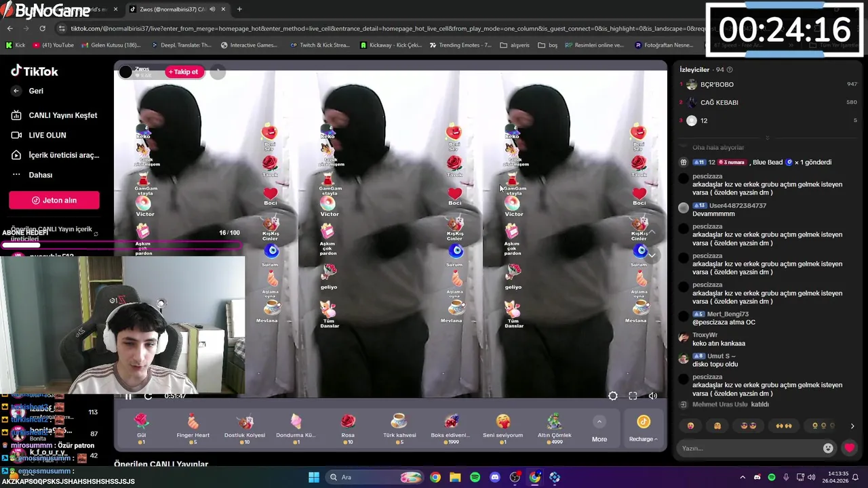Click the username TroxyWr in chat
The image size is (868, 488).
point(705,335)
